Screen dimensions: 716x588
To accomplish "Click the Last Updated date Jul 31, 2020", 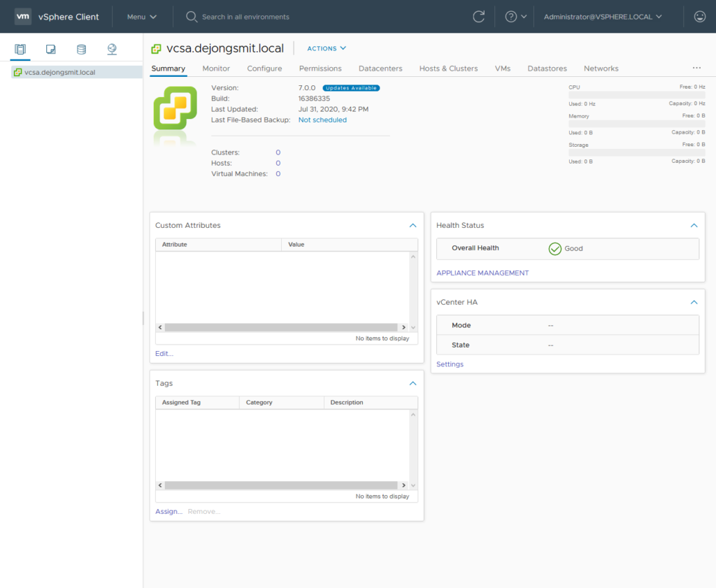I will [x=334, y=110].
